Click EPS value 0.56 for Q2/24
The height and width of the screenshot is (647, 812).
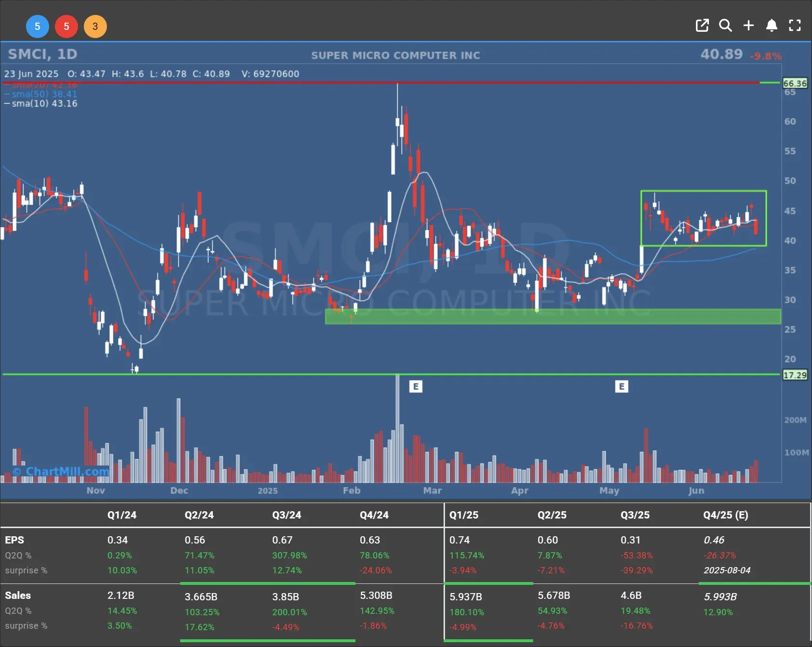(x=195, y=540)
